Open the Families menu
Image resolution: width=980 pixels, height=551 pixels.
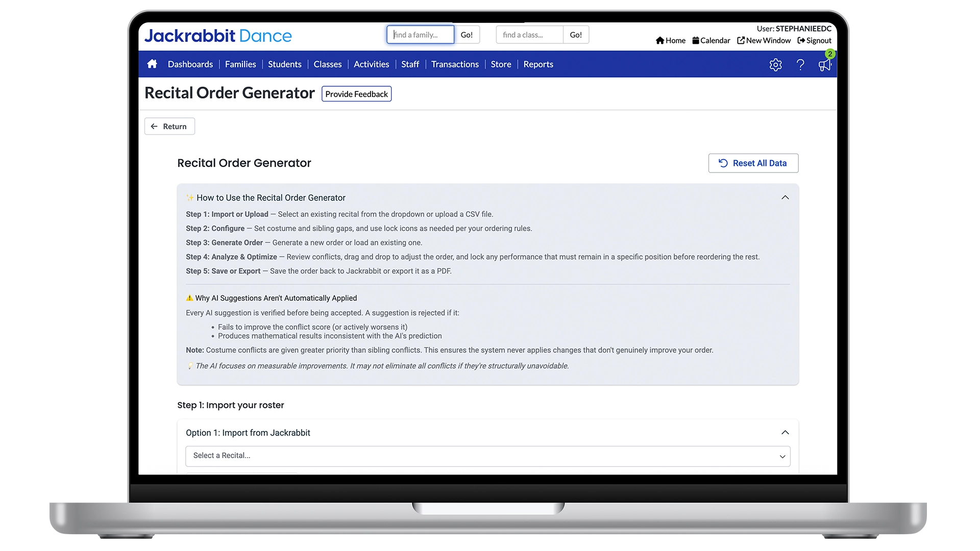pyautogui.click(x=240, y=64)
